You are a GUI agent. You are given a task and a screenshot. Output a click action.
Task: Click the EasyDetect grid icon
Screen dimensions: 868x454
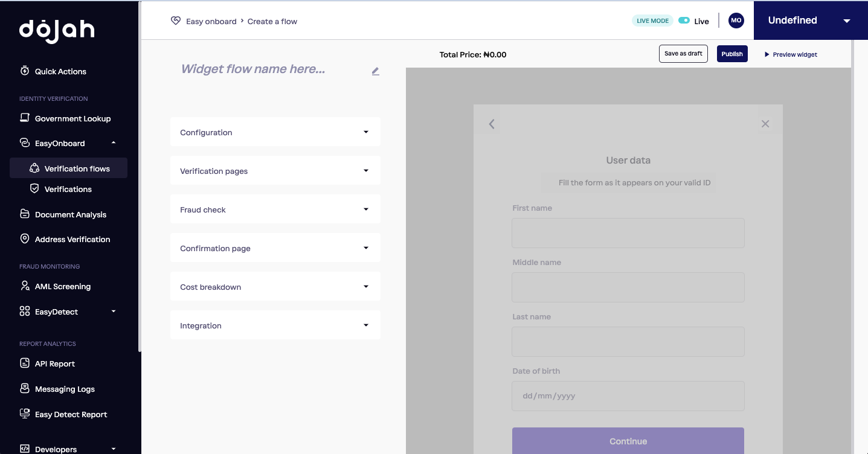[x=25, y=312]
